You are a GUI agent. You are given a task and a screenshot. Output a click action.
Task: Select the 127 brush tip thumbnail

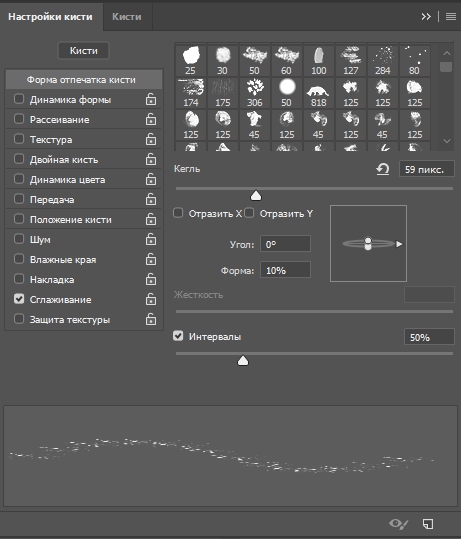[351, 60]
